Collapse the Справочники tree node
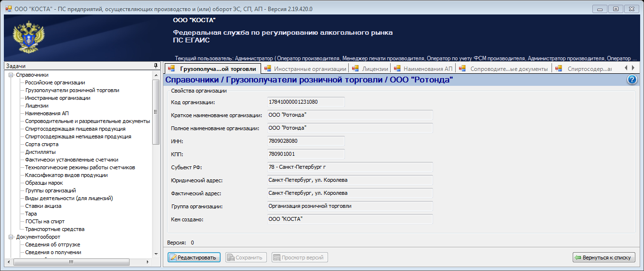The width and height of the screenshot is (644, 271). coord(11,75)
